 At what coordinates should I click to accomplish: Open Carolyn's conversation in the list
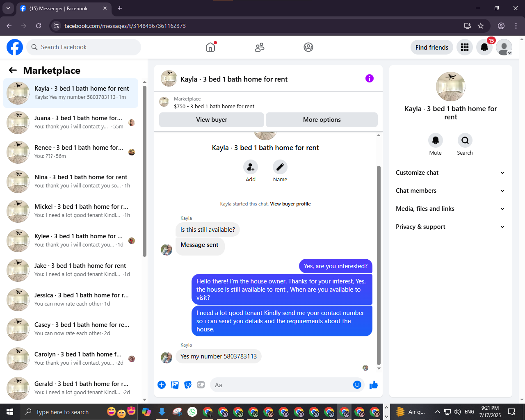(71, 359)
